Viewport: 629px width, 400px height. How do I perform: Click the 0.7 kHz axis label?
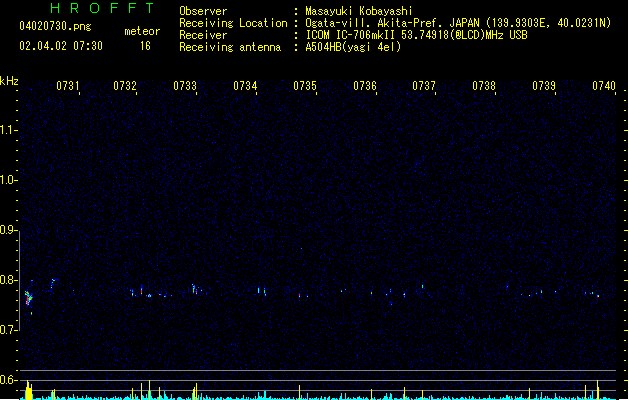8,330
